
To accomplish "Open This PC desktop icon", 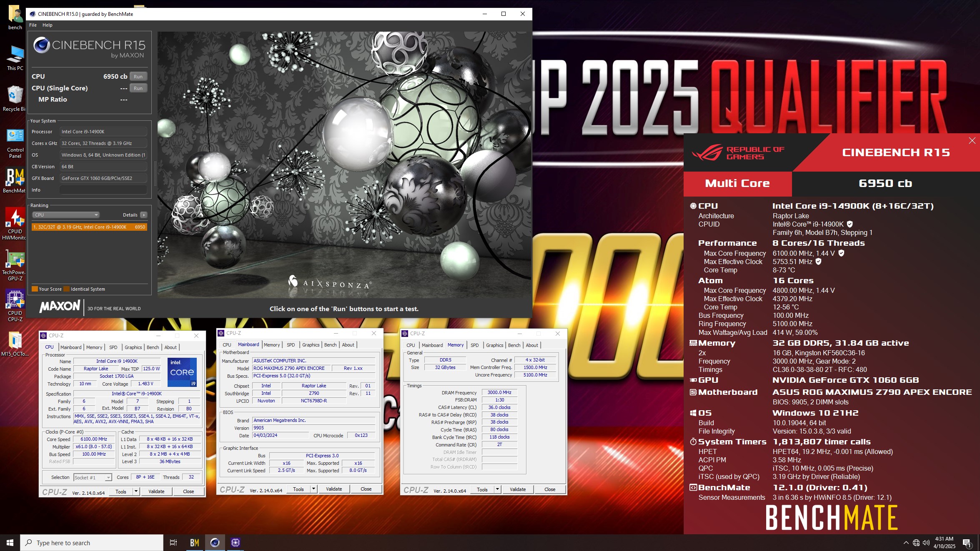I will point(15,57).
